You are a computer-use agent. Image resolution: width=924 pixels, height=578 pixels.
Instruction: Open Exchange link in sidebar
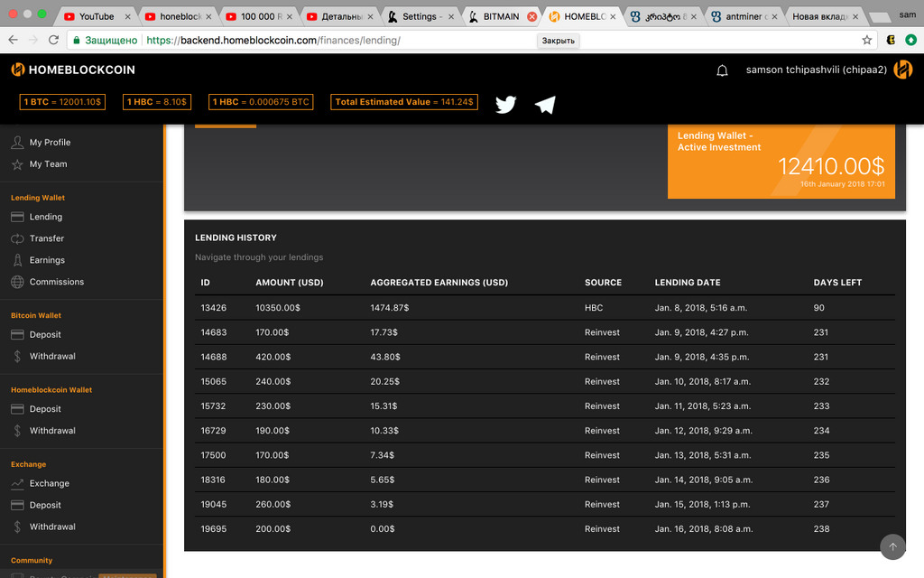pos(50,483)
